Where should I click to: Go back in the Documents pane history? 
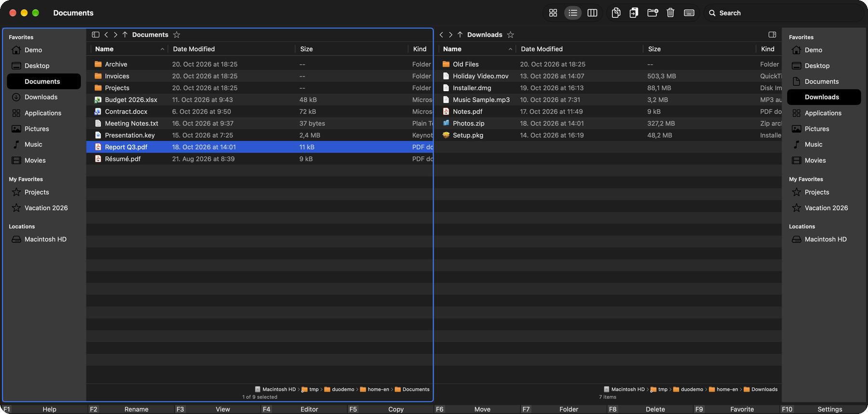107,35
